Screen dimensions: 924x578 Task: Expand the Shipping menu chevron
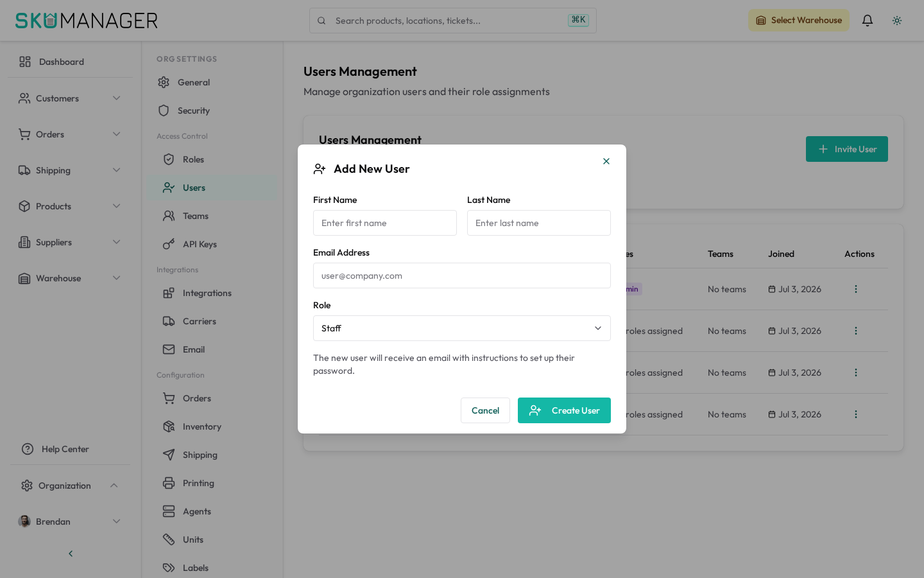[117, 170]
